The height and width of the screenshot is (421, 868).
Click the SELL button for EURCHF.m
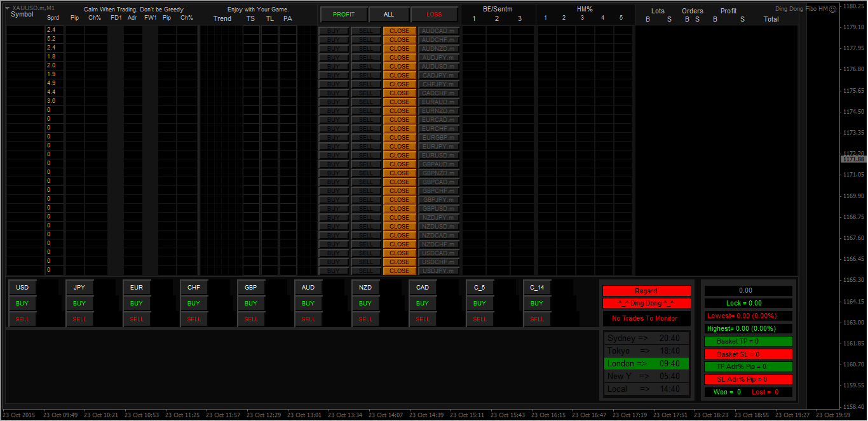(x=366, y=128)
